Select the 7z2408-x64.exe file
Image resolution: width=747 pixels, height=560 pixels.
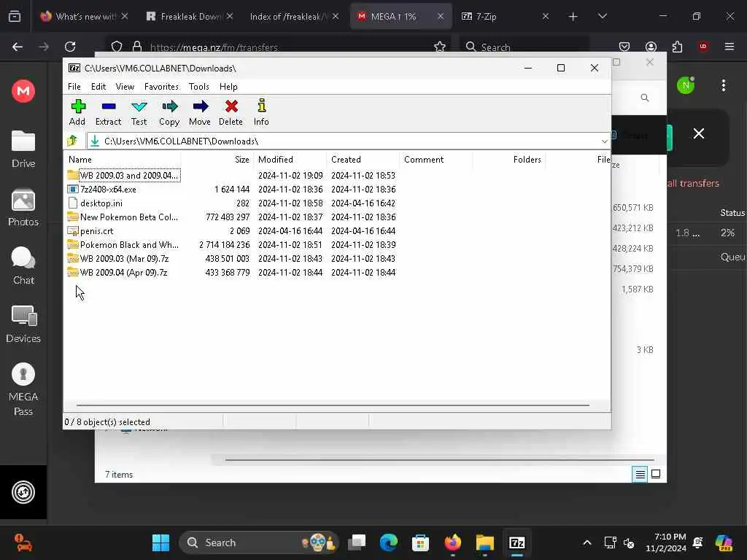coord(108,190)
